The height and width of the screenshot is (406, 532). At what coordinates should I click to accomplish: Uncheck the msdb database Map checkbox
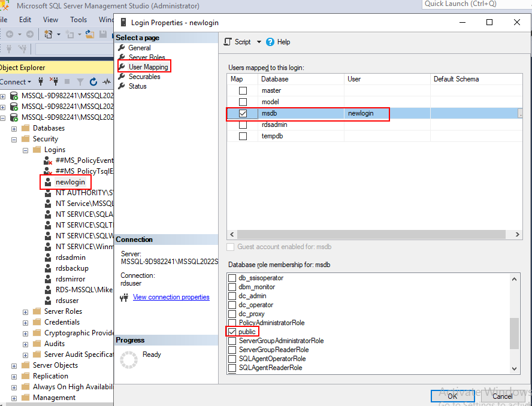point(243,113)
